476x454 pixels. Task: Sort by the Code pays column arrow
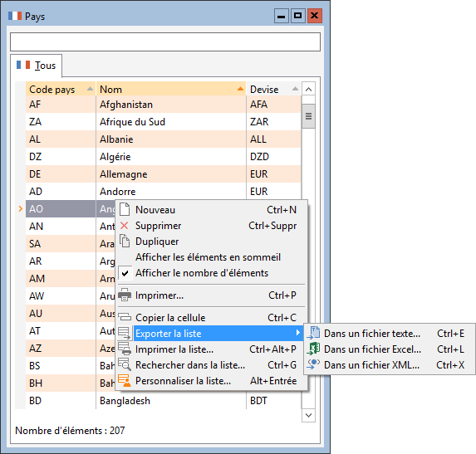coord(90,89)
